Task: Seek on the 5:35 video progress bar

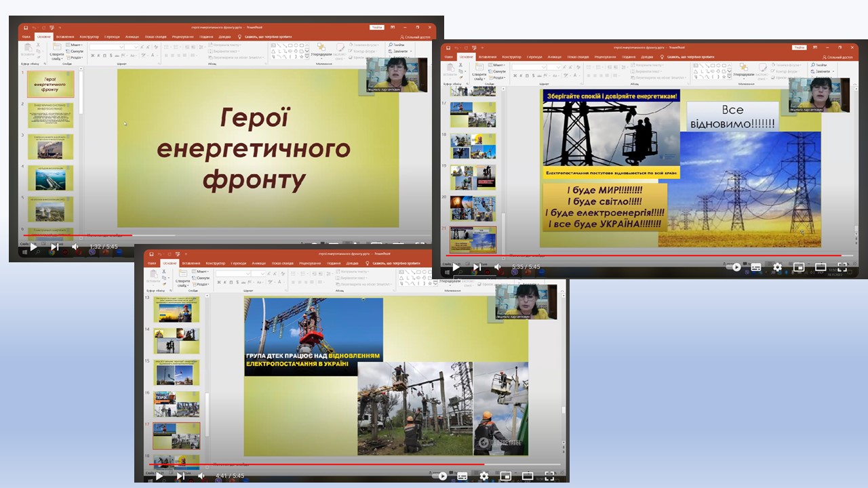Action: (651, 256)
